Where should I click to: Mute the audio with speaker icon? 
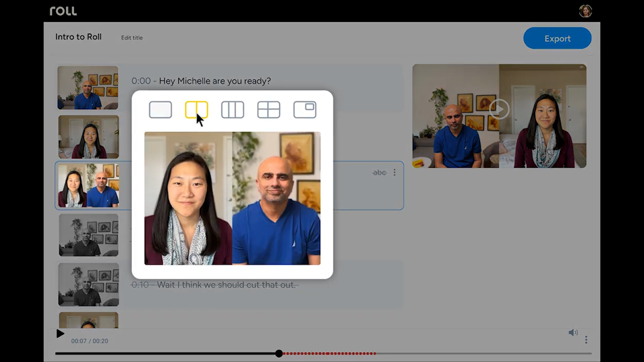573,333
